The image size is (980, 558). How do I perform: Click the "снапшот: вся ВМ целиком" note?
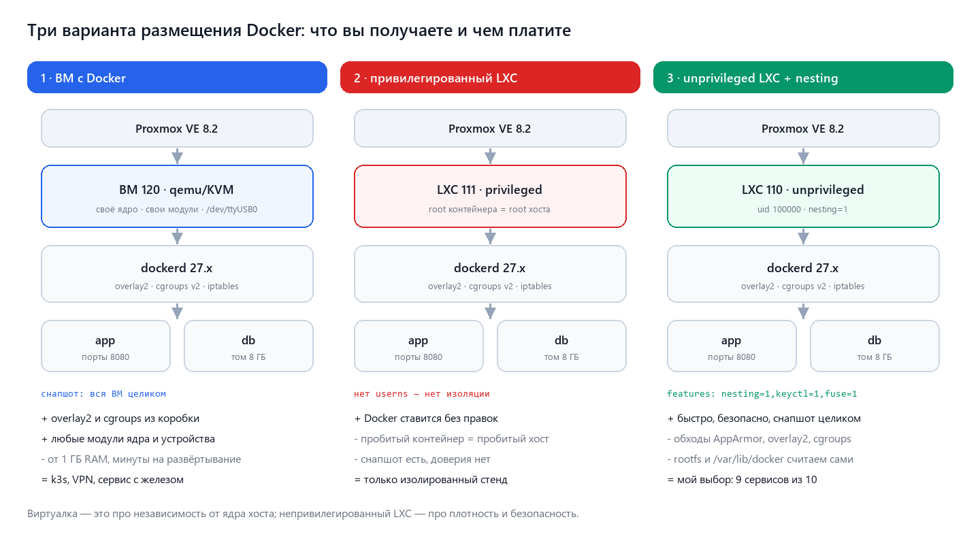pos(103,393)
